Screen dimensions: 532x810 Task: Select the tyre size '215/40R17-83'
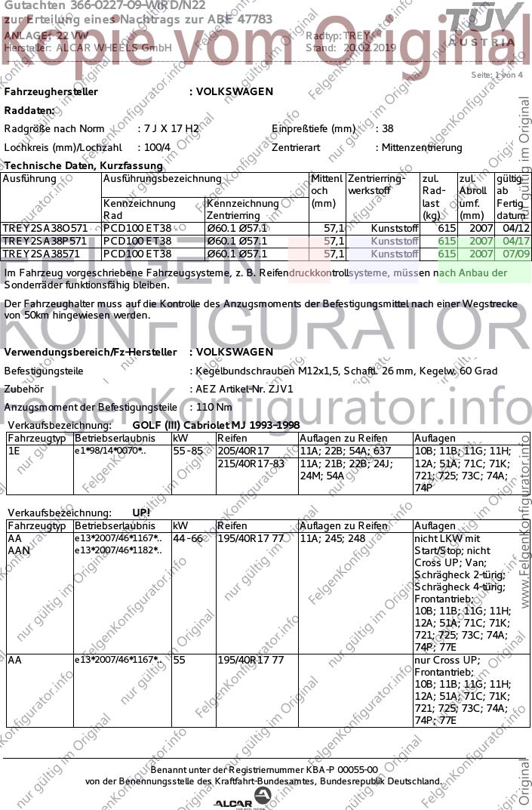[x=251, y=464]
